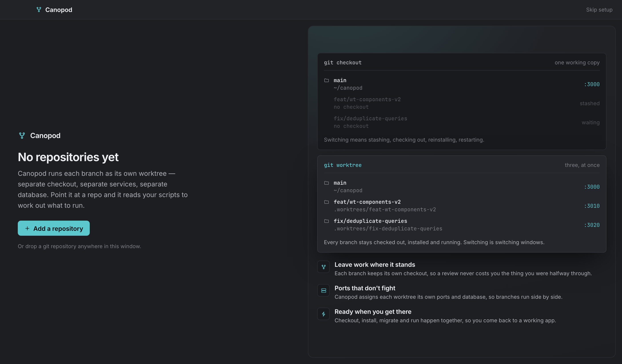Screen dimensions: 622x364
Task: Click folder icon for main in git checkout
Action: click(x=327, y=80)
